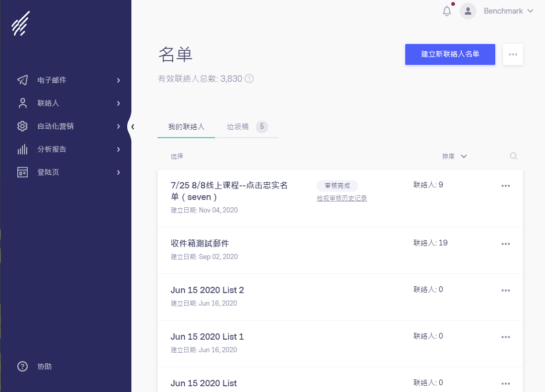Open list 7/25 8/8线上课程--点击忠实名单
The width and height of the screenshot is (545, 392).
pyautogui.click(x=229, y=191)
